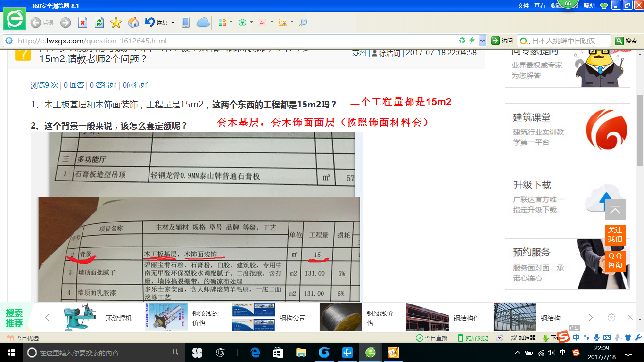Open the 预约服务 sidebar card
This screenshot has width=644, height=362.
[x=568, y=264]
